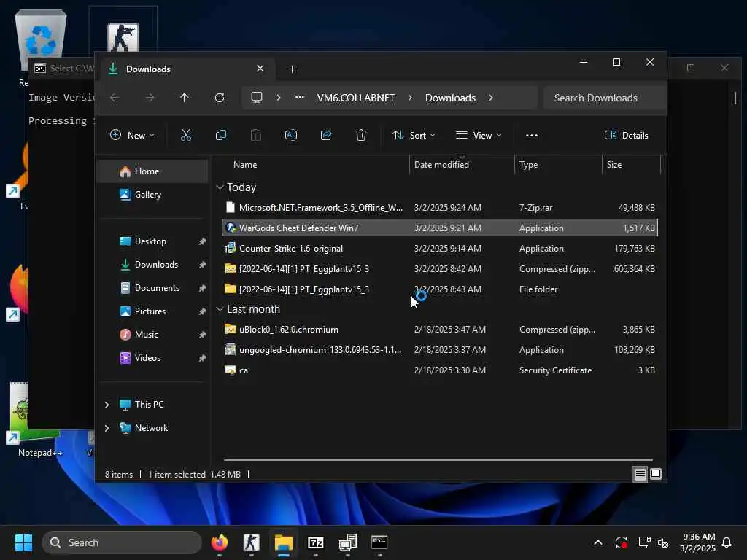Select Home in the navigation pane
Screen dimensions: 747x560
click(153, 171)
